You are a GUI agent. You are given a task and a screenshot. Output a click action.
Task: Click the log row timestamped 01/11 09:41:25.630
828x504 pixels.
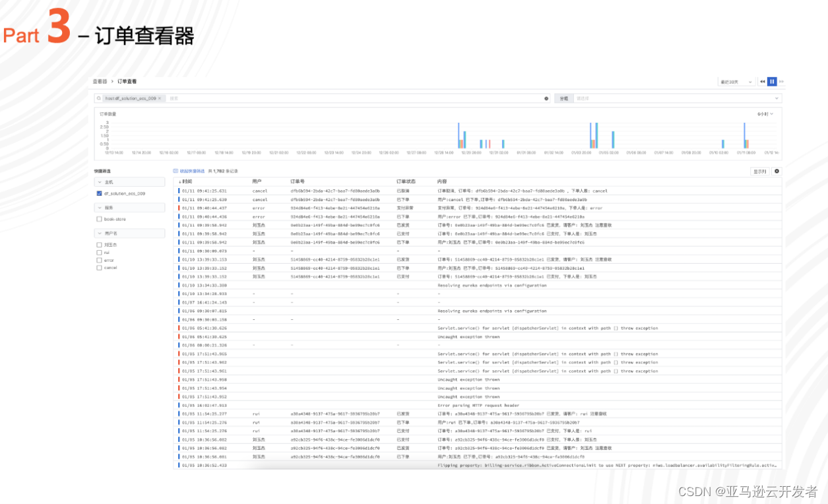click(x=478, y=199)
